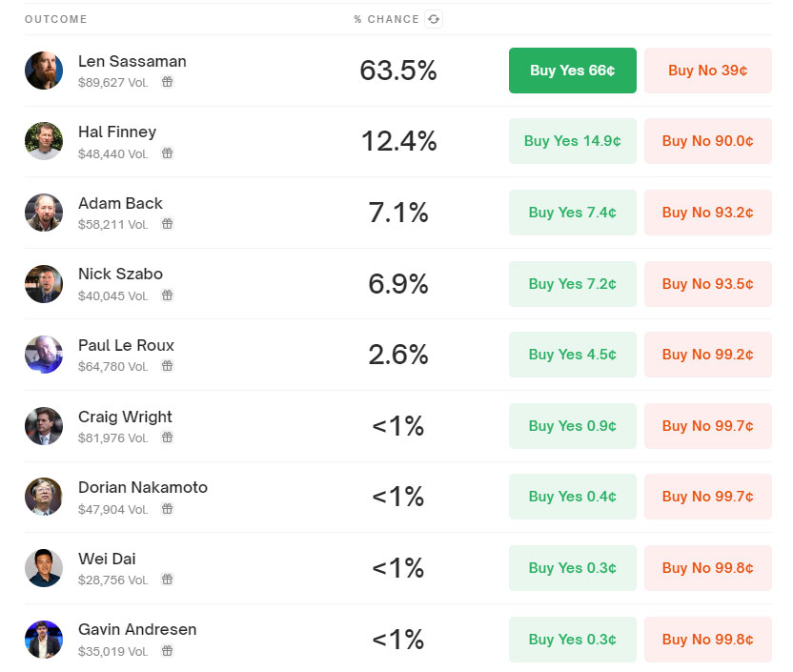
Task: Click the gift icon under Len Sassaman
Action: click(x=168, y=81)
